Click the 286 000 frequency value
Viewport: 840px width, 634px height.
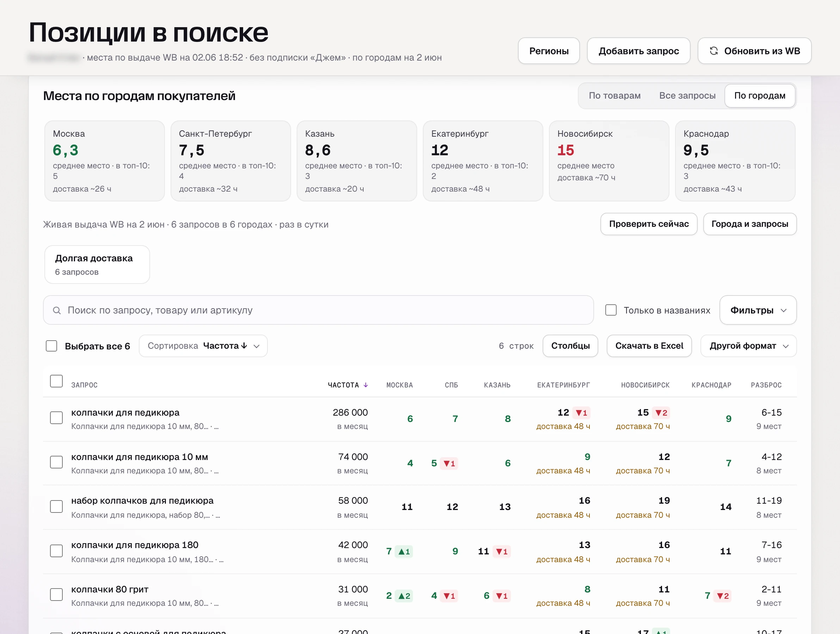click(x=350, y=413)
